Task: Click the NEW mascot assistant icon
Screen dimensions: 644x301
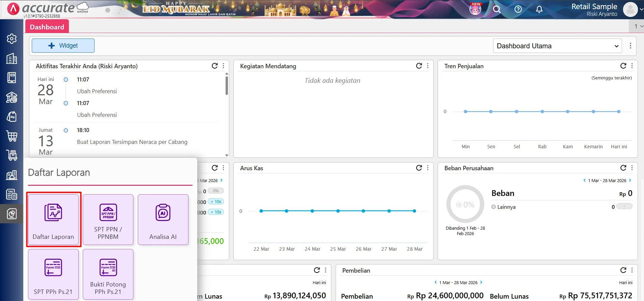Action: (475, 9)
